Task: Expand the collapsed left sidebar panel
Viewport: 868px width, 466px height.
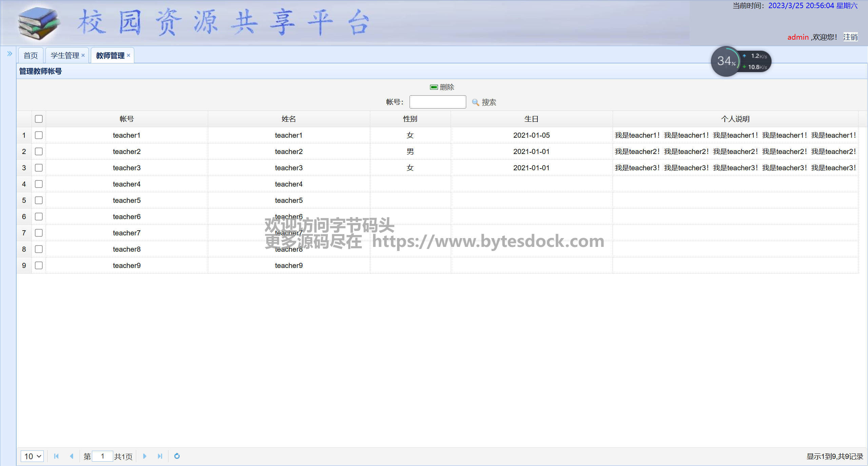Action: [x=9, y=54]
